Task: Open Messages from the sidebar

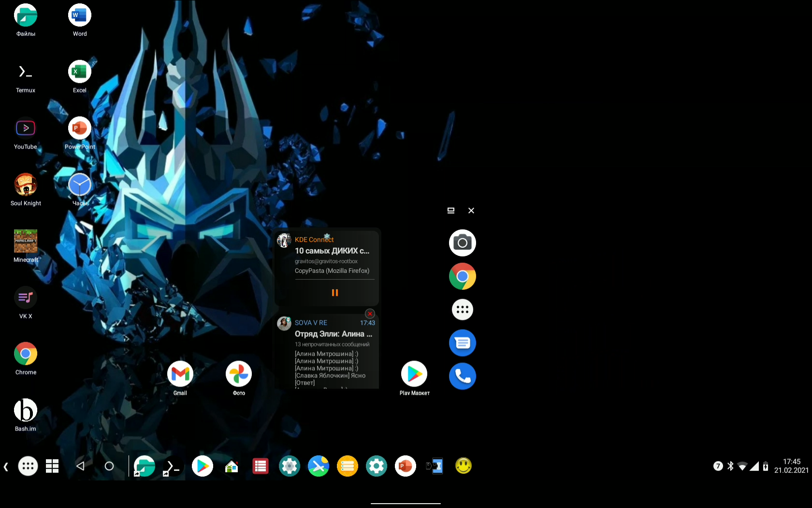Action: [x=462, y=343]
